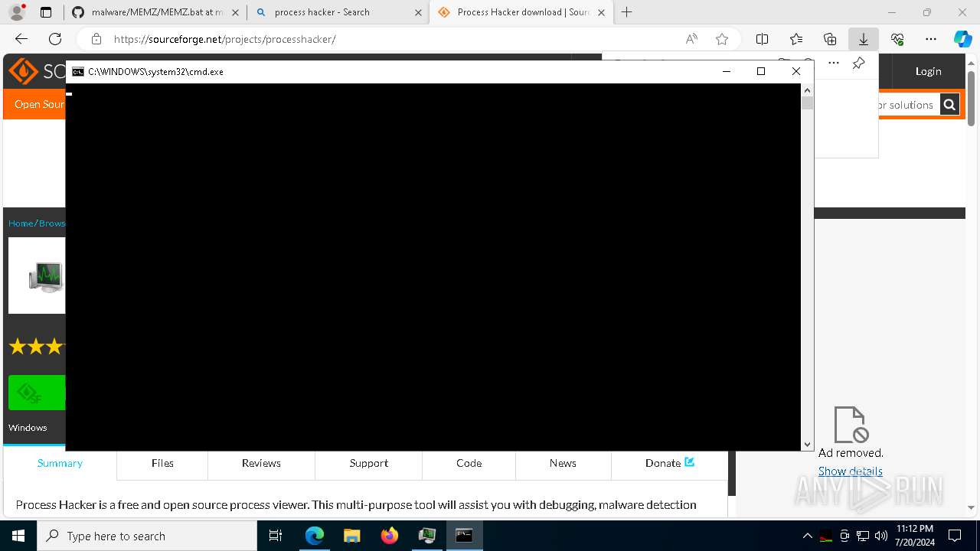This screenshot has width=980, height=551.
Task: Pin the downloads flyout panel
Action: pyautogui.click(x=858, y=64)
